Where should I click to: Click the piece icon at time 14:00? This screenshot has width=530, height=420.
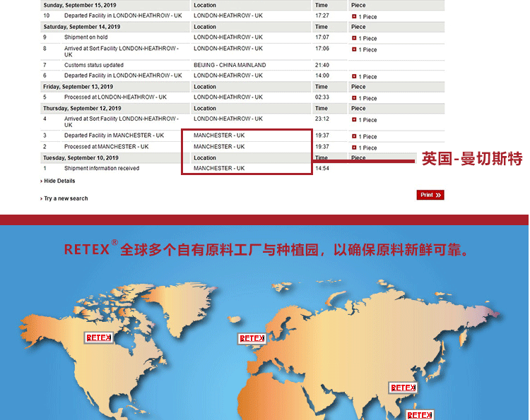[354, 76]
